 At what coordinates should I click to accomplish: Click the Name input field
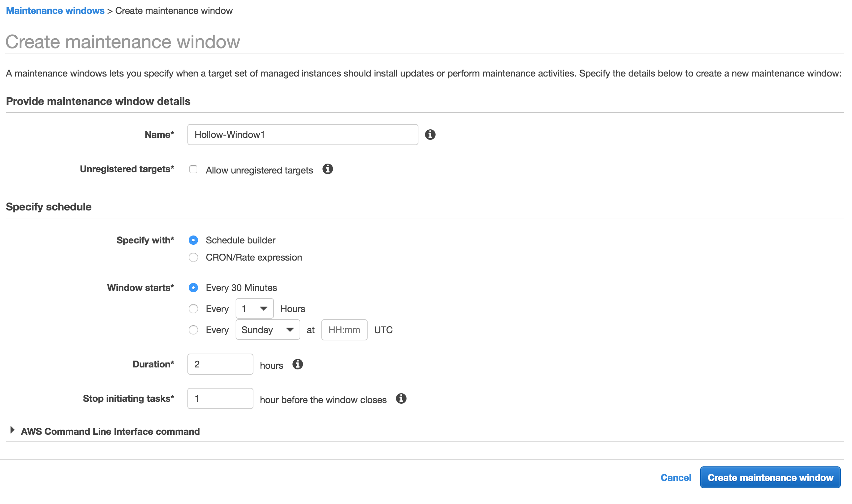pos(302,135)
